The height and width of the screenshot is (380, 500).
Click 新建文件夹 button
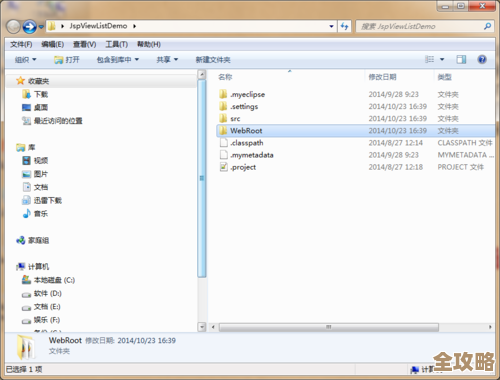coord(213,60)
